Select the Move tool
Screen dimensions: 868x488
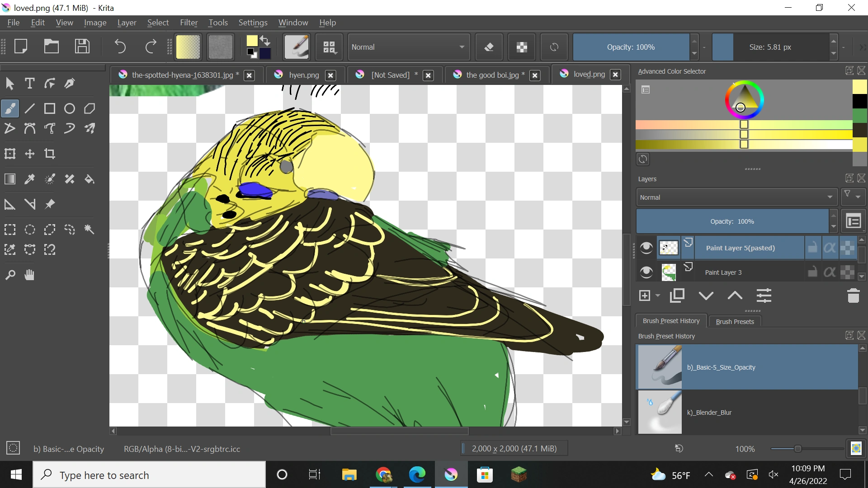pyautogui.click(x=29, y=154)
